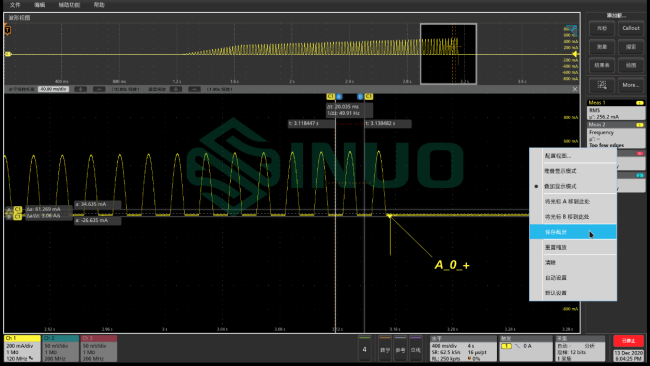The width and height of the screenshot is (650, 366).
Task: Click the cursor B marker handle
Action: pos(360,97)
